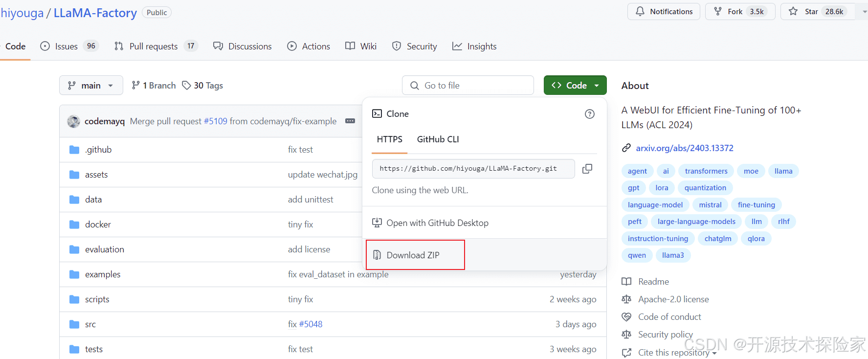868x359 pixels.
Task: Open the codemayq author name link
Action: (105, 121)
